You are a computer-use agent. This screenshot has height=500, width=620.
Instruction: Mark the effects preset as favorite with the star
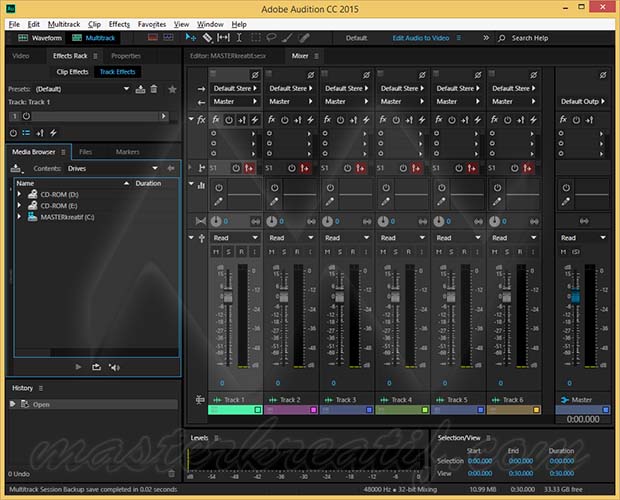(x=172, y=88)
